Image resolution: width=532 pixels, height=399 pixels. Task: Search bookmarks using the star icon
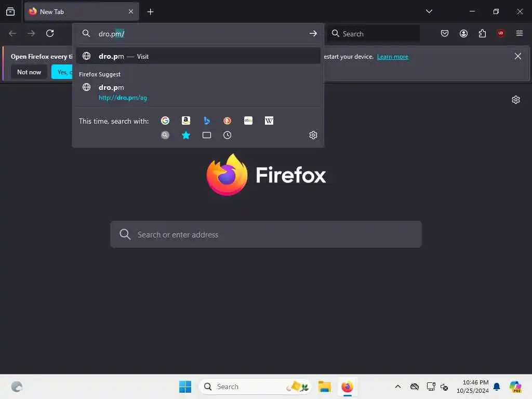[x=186, y=136]
